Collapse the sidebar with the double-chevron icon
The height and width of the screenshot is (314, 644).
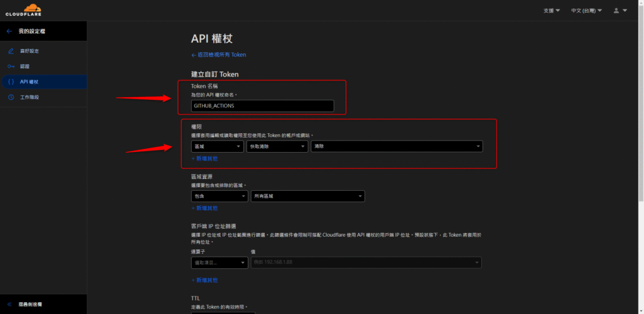(x=9, y=304)
